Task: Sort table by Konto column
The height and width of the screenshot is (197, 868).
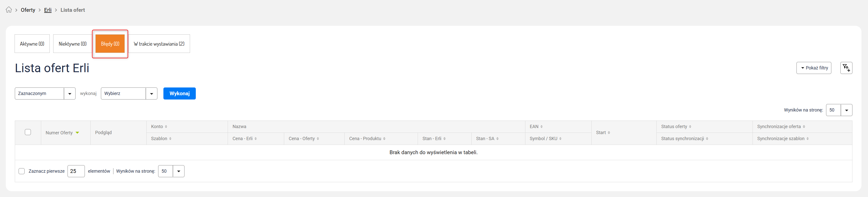Action: click(166, 127)
